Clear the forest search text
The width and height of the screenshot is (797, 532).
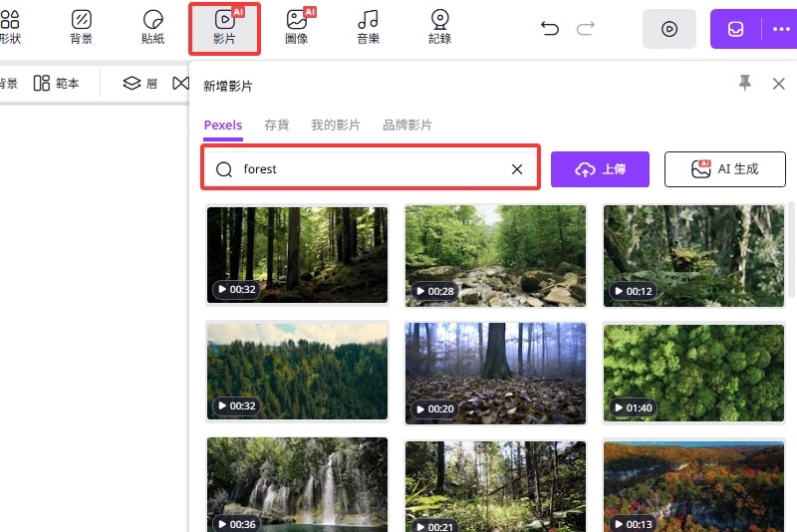click(x=516, y=169)
